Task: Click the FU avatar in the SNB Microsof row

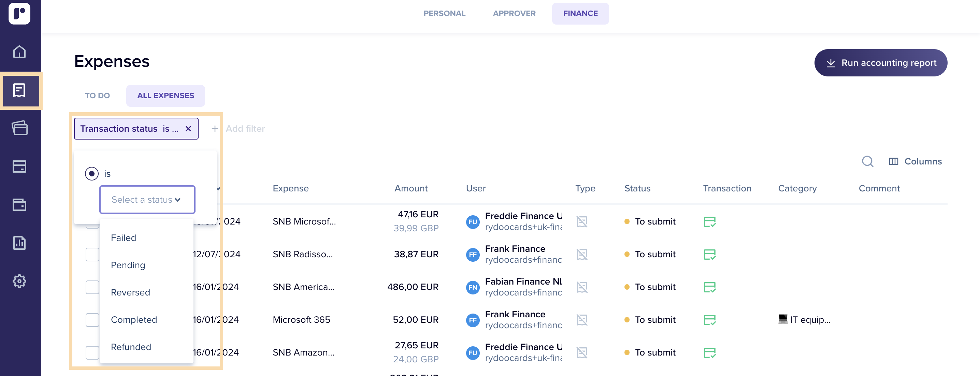Action: 473,222
